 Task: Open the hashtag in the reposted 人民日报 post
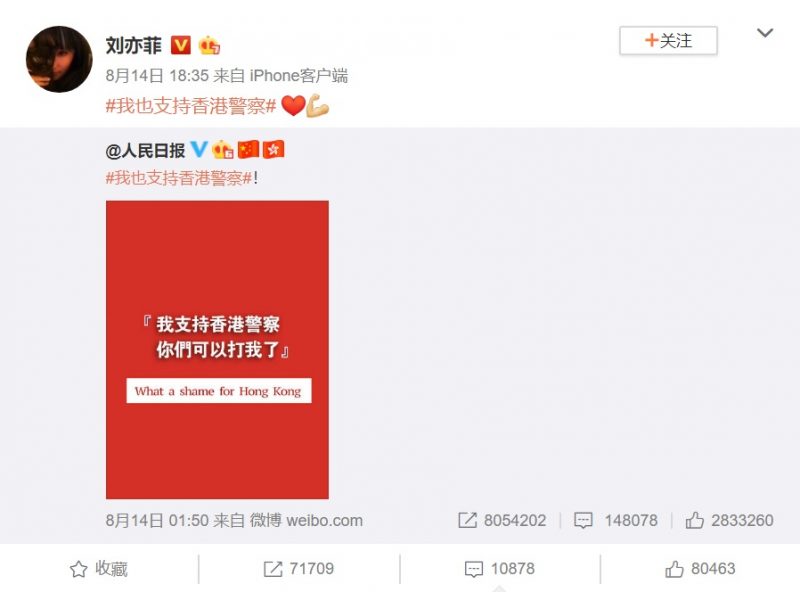[x=179, y=178]
